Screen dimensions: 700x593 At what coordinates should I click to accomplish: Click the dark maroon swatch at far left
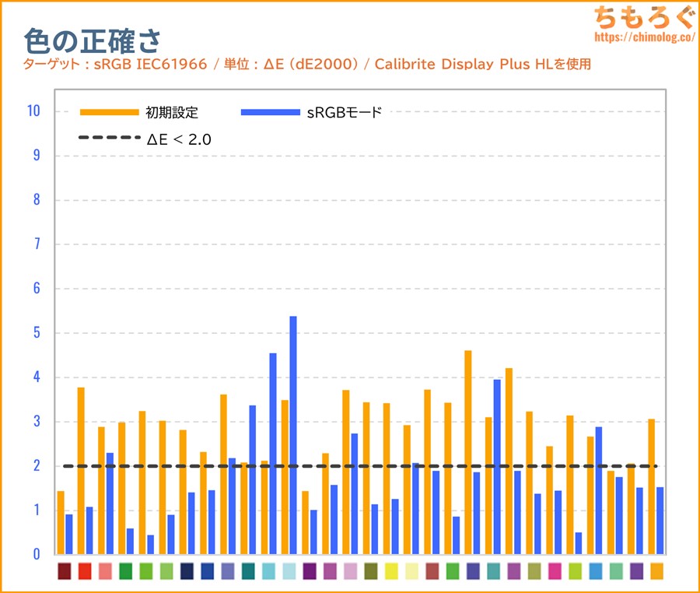click(65, 571)
